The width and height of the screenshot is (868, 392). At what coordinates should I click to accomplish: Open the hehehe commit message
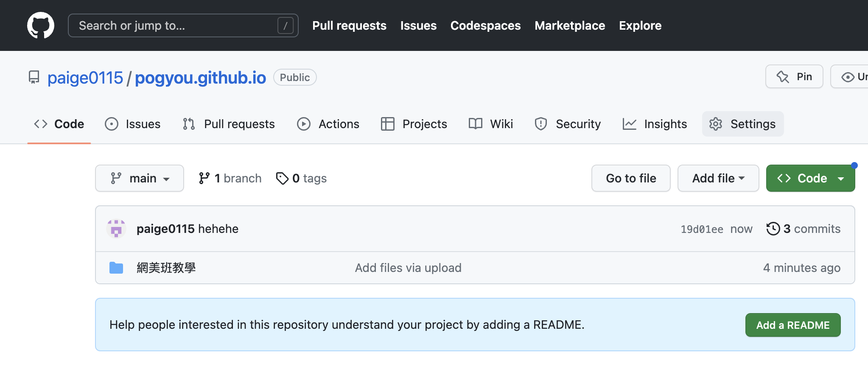point(218,229)
